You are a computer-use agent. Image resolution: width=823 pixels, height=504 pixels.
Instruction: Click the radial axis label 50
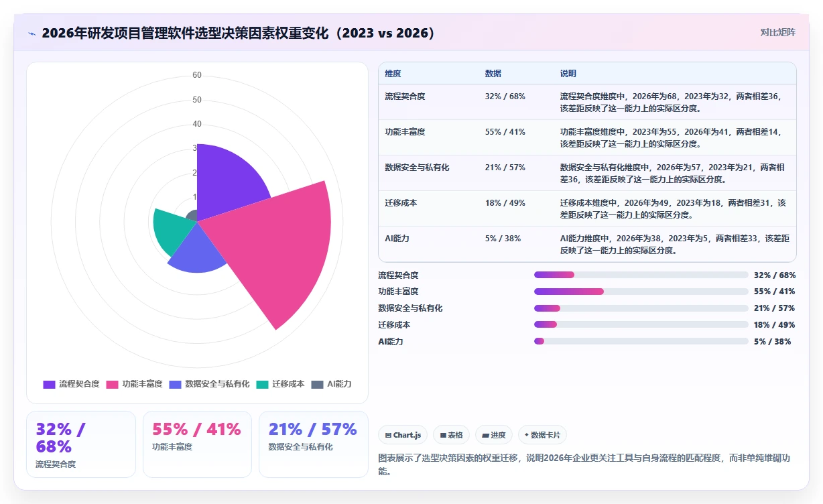point(197,100)
